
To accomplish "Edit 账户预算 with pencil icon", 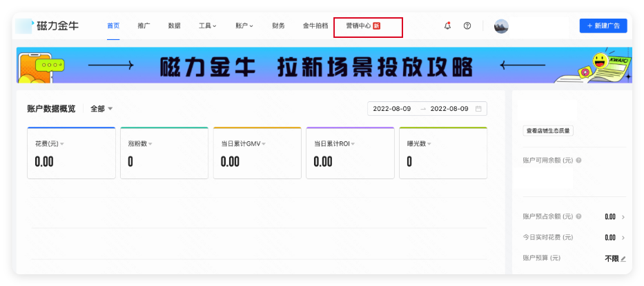I will coord(623,259).
